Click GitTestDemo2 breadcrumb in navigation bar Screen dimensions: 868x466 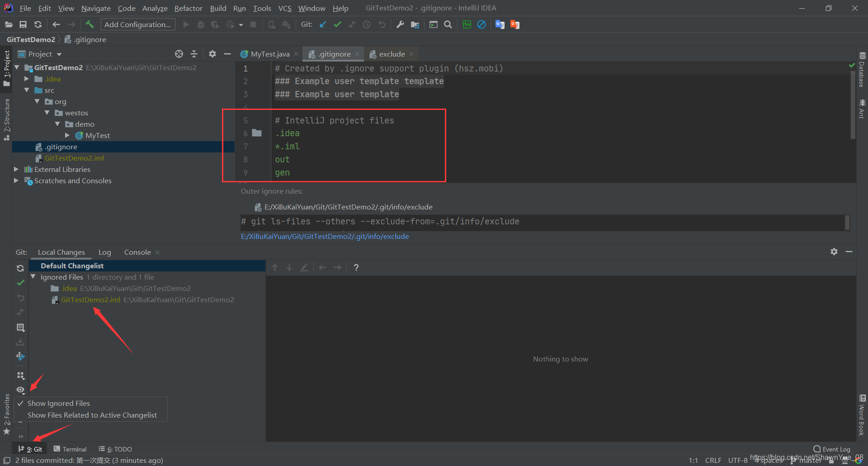31,39
